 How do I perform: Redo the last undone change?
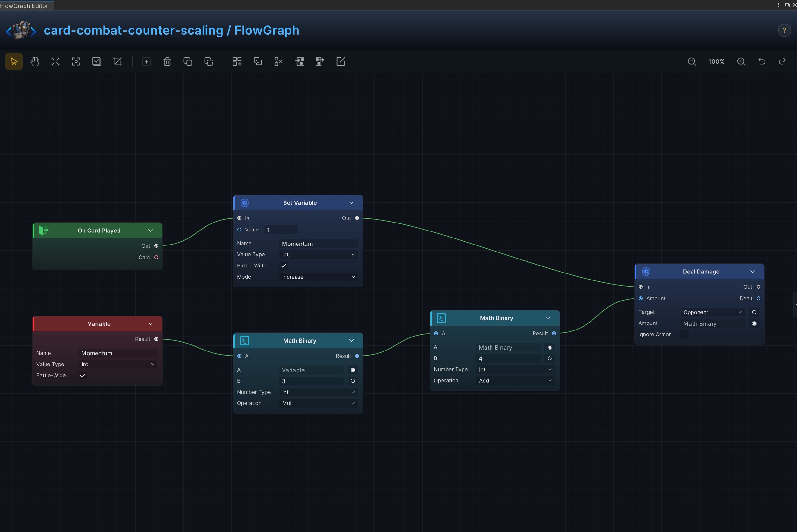click(782, 61)
